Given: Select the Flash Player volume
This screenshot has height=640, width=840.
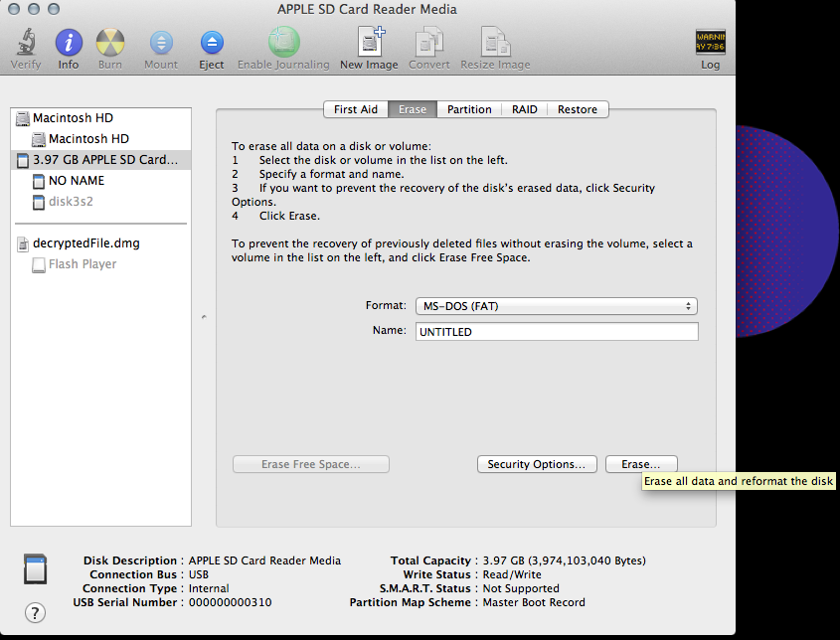Looking at the screenshot, I should pyautogui.click(x=100, y=264).
